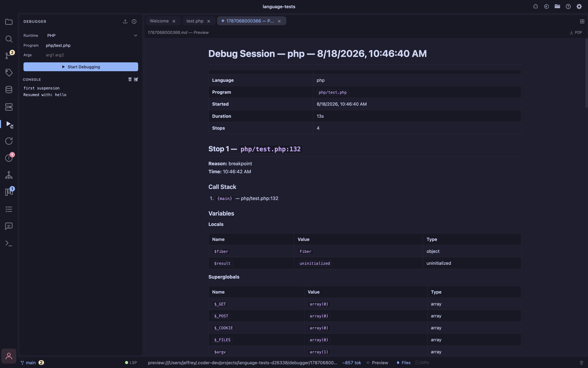Open debug session history clock icon

click(x=134, y=21)
